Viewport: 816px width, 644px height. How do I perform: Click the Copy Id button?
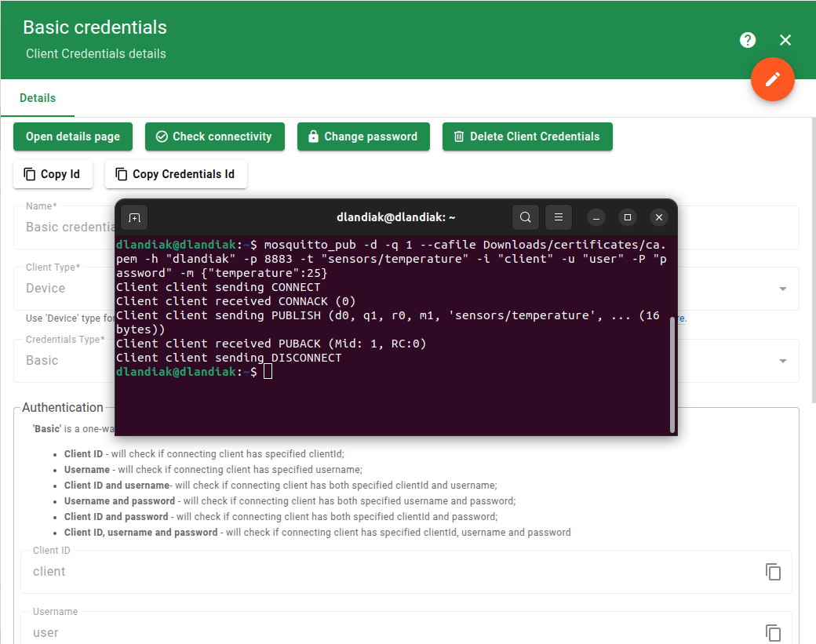click(x=53, y=174)
